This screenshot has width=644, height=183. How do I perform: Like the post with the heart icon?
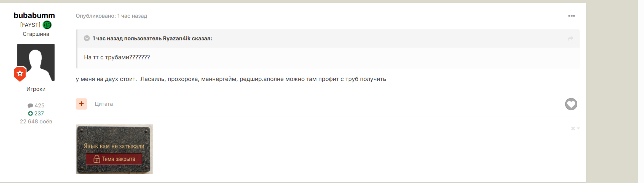[x=571, y=104]
